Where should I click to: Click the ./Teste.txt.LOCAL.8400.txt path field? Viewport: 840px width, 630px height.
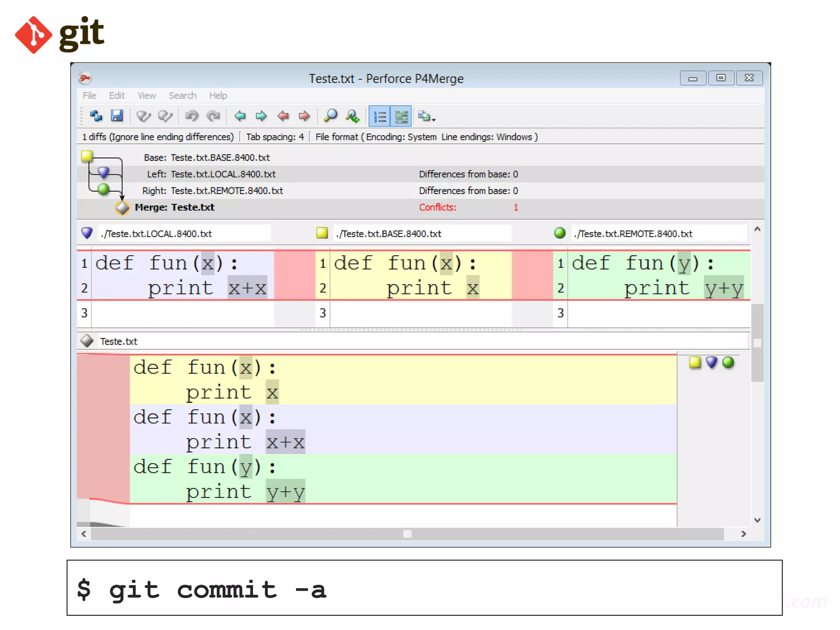click(x=185, y=234)
